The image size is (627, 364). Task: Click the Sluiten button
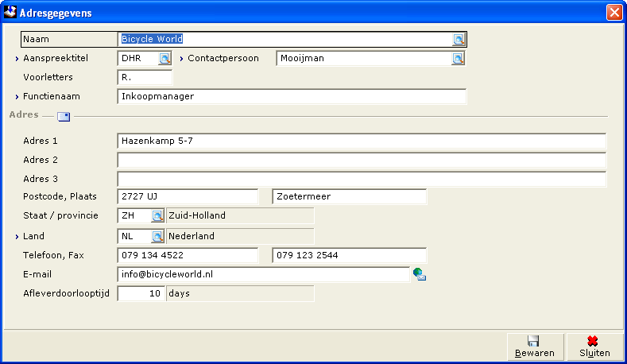coord(594,347)
